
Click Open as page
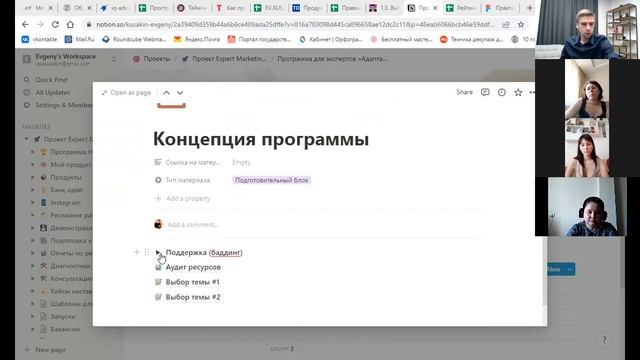click(126, 93)
